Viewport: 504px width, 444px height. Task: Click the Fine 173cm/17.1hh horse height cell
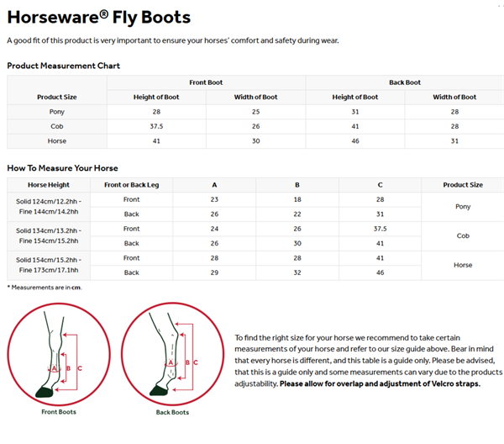tap(48, 272)
